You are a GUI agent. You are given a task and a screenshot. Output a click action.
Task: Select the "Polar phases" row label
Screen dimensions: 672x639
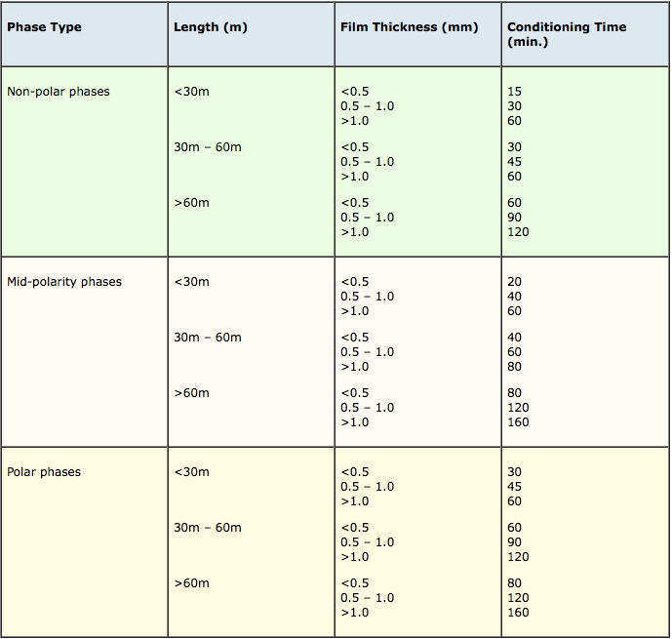coord(44,472)
